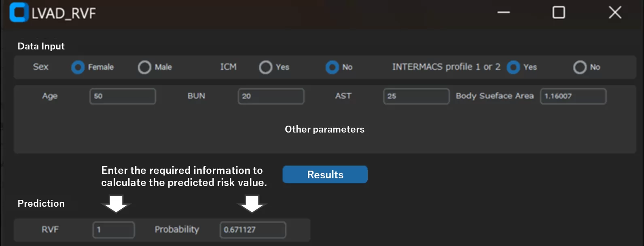Set INTERMACS profile 1 or 2 to No
The image size is (644, 246).
[x=580, y=67]
